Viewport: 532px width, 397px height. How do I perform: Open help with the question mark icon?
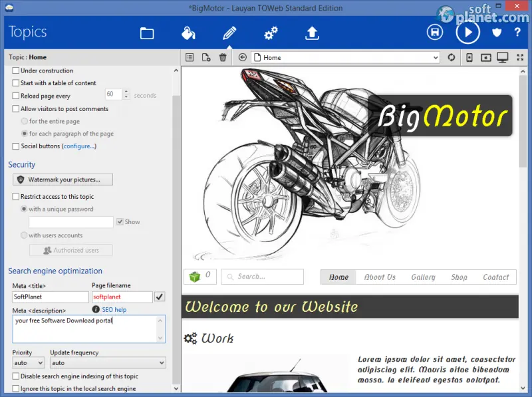pyautogui.click(x=517, y=32)
